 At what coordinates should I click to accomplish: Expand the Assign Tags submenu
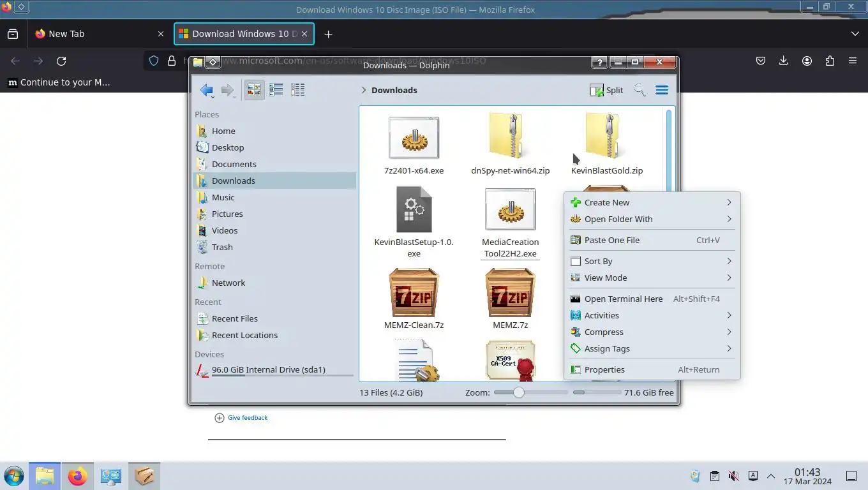point(652,348)
